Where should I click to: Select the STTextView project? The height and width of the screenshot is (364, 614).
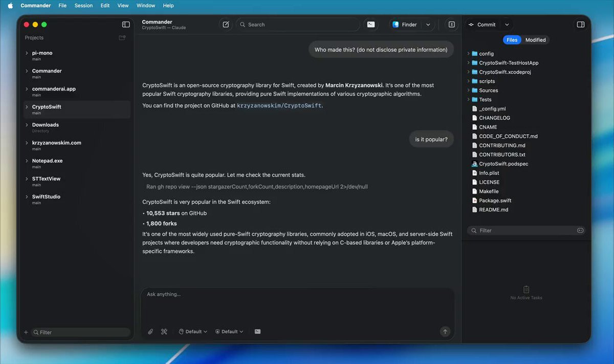click(x=76, y=181)
